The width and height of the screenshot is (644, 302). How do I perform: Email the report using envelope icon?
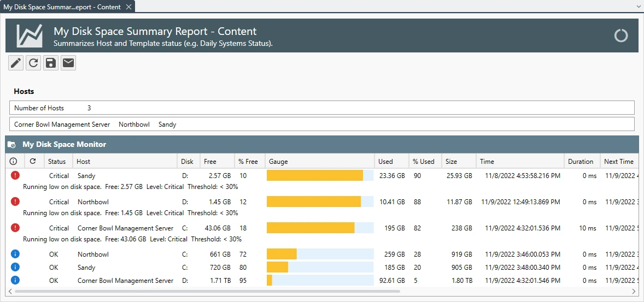pos(68,63)
